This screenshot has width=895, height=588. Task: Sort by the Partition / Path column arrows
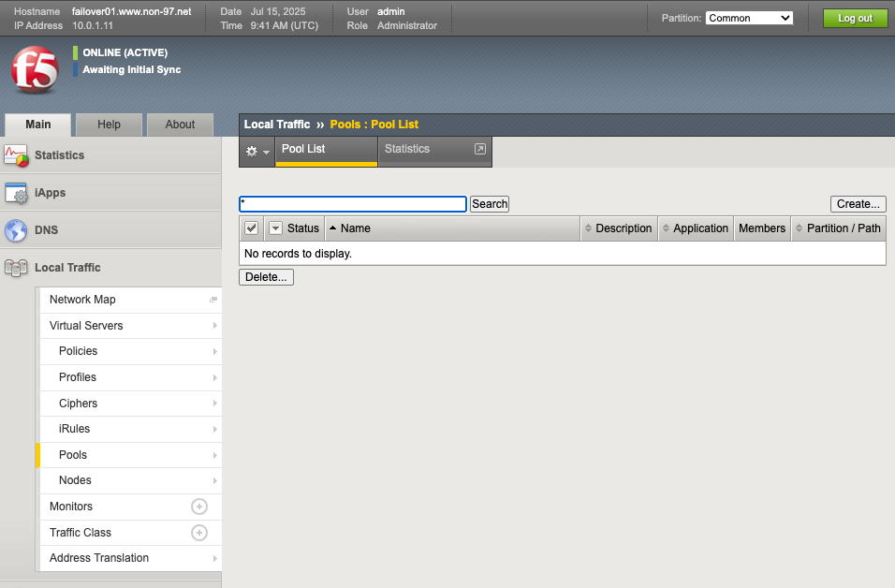click(x=800, y=228)
